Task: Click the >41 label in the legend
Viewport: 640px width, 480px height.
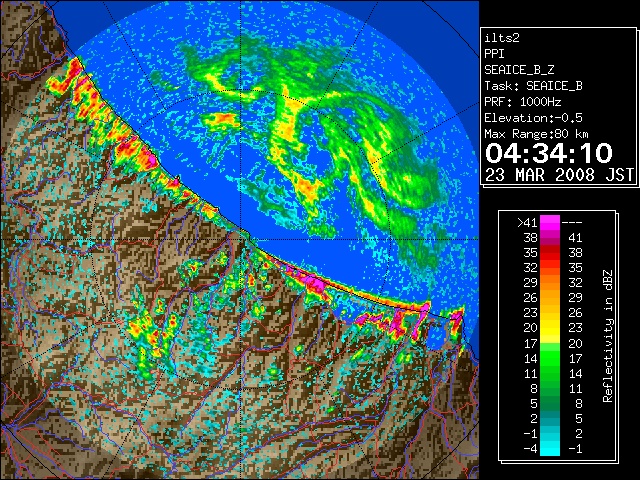Action: [527, 223]
